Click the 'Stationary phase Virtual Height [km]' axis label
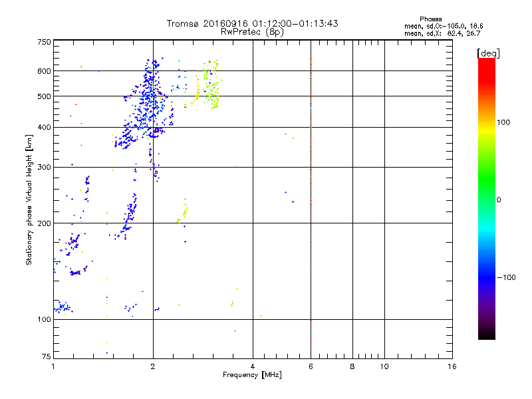The image size is (532, 399). (29, 199)
